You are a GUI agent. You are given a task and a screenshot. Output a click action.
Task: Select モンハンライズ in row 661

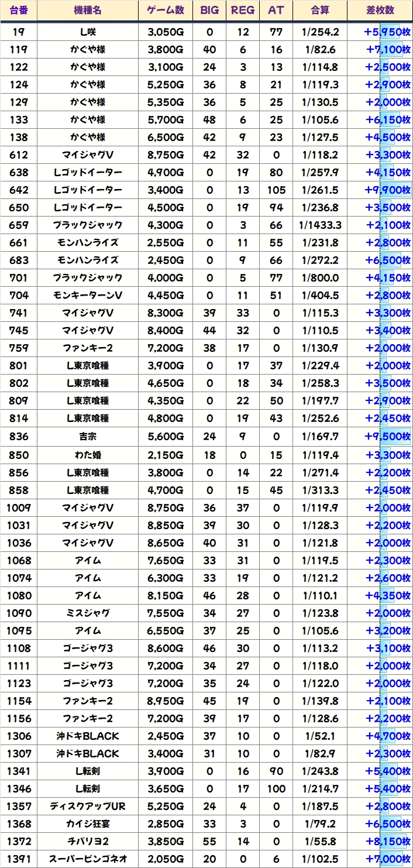[88, 243]
